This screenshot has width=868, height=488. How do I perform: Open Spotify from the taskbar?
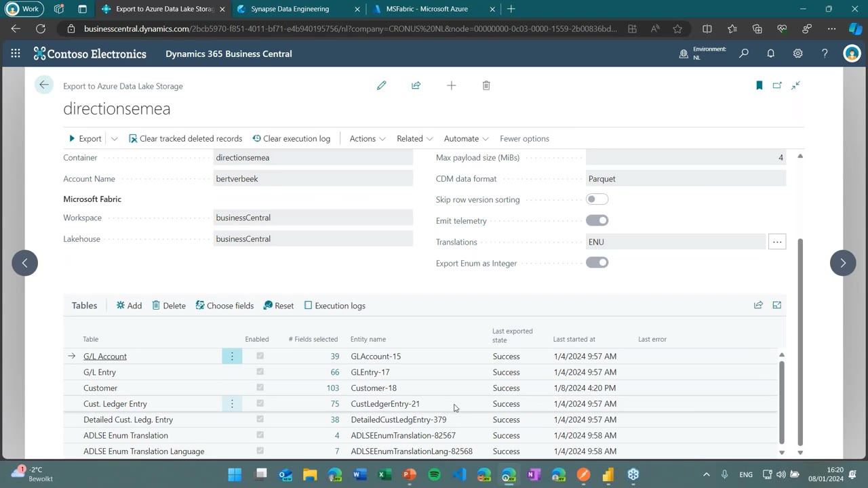(x=435, y=474)
